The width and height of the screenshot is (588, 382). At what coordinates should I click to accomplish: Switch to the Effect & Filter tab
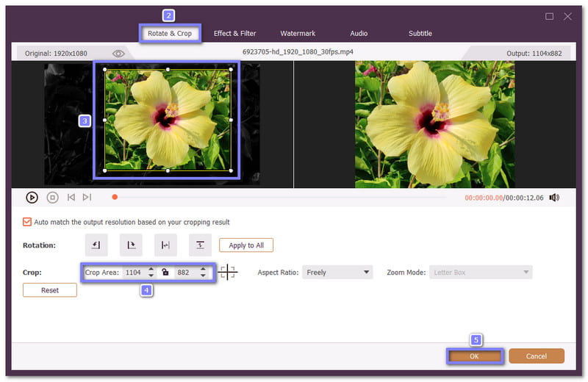click(x=235, y=33)
